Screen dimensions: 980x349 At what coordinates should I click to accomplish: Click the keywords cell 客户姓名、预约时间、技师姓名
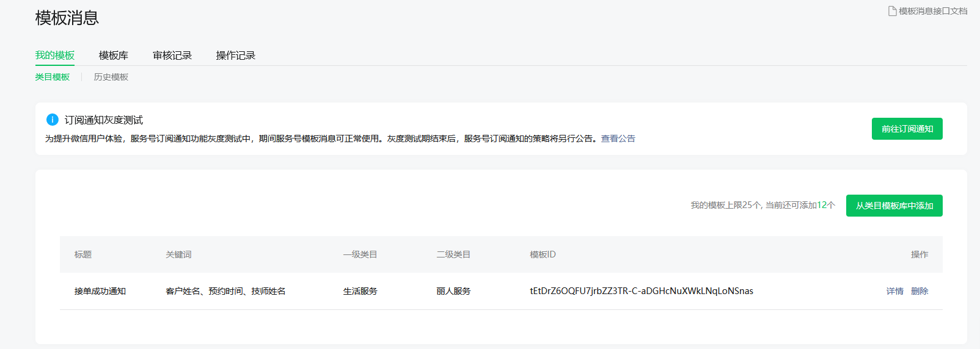coord(225,291)
